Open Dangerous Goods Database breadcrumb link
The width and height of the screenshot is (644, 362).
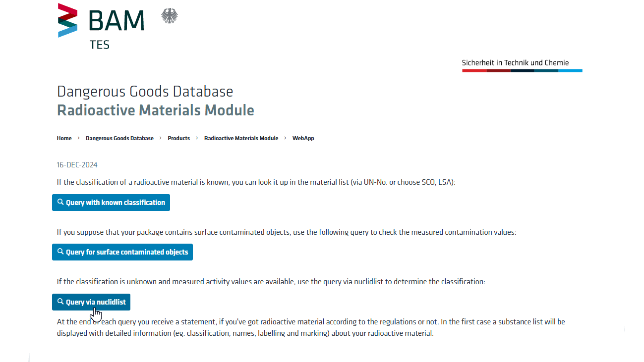coord(119,138)
